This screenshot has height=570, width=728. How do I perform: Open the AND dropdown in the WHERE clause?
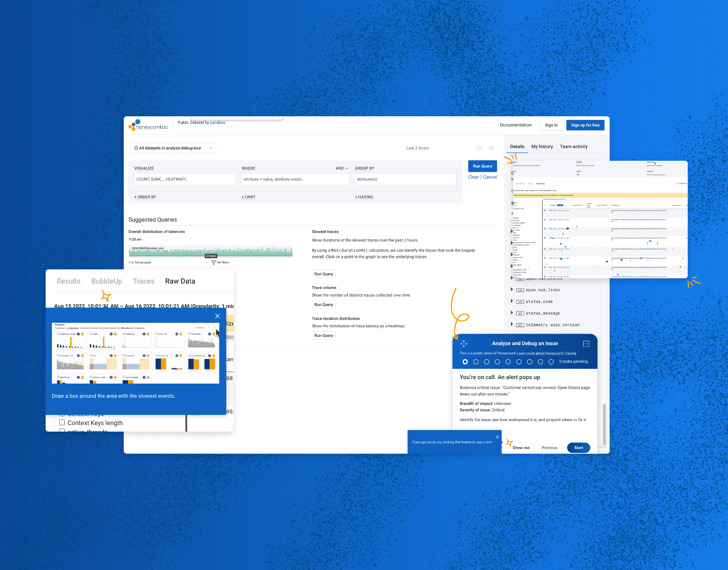[341, 168]
